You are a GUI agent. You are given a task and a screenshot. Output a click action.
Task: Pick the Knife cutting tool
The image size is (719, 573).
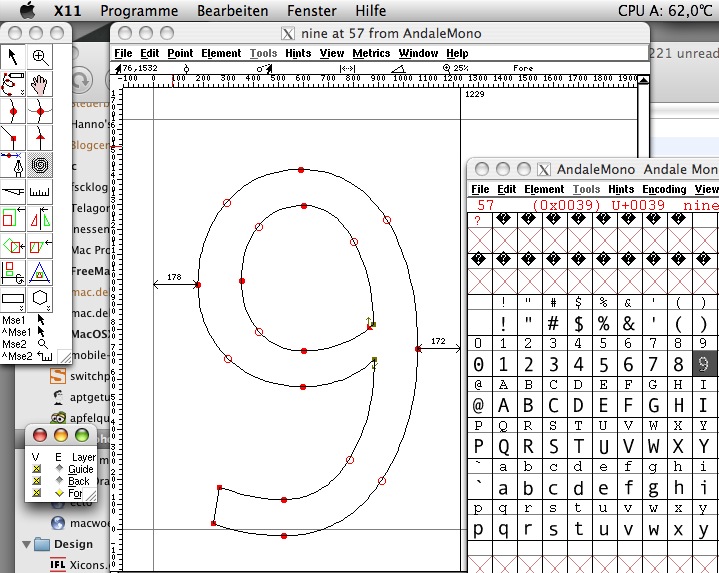[x=13, y=192]
